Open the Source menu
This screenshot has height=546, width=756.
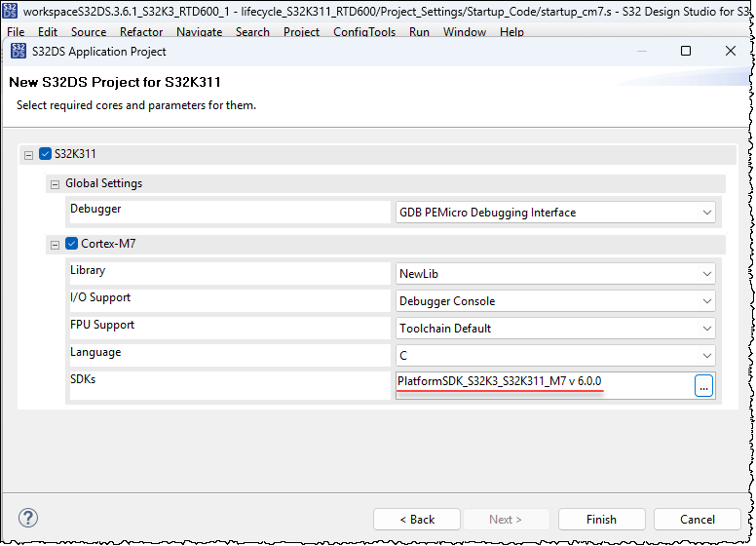(x=89, y=32)
